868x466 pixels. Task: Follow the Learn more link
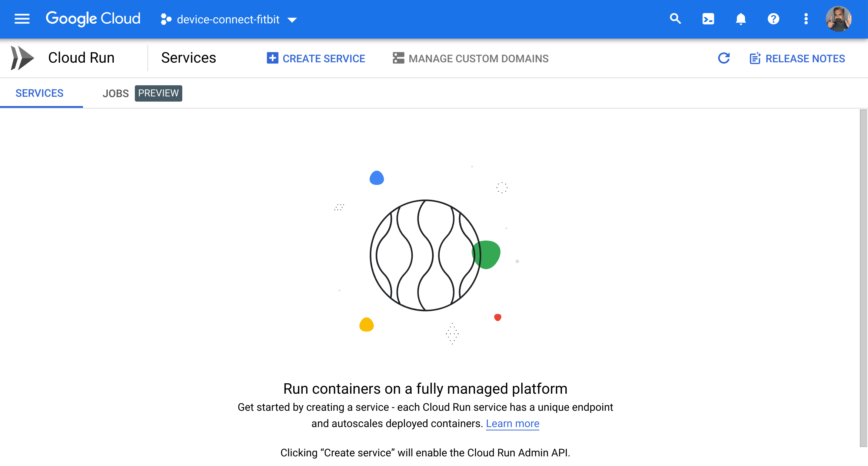(x=512, y=423)
